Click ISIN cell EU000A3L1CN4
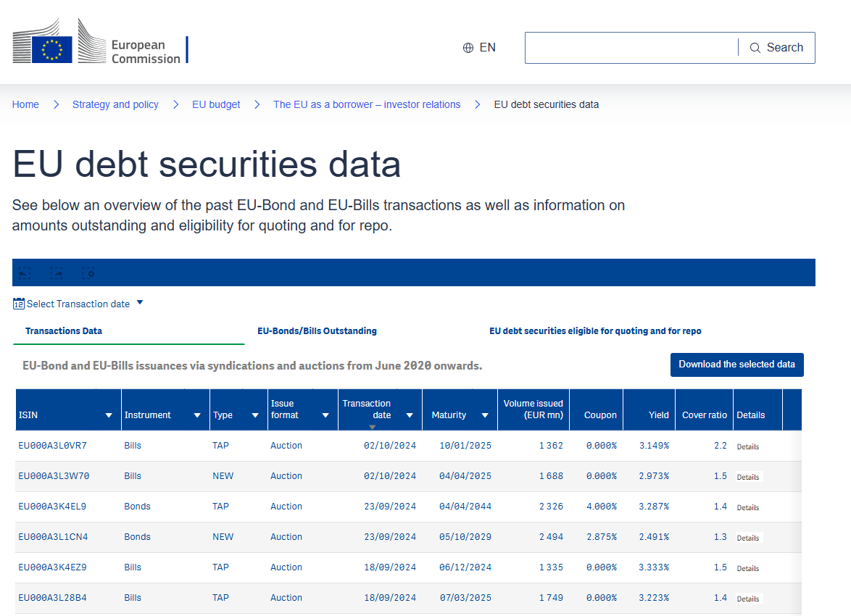The height and width of the screenshot is (616, 851). click(x=53, y=537)
